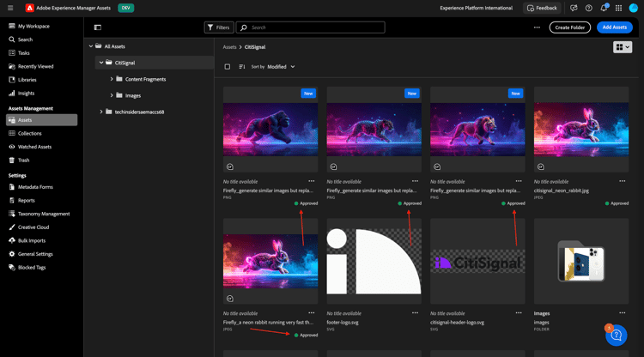Viewport: 644px width, 357px height.
Task: Go to Metadata Forms settings
Action: pyautogui.click(x=35, y=186)
